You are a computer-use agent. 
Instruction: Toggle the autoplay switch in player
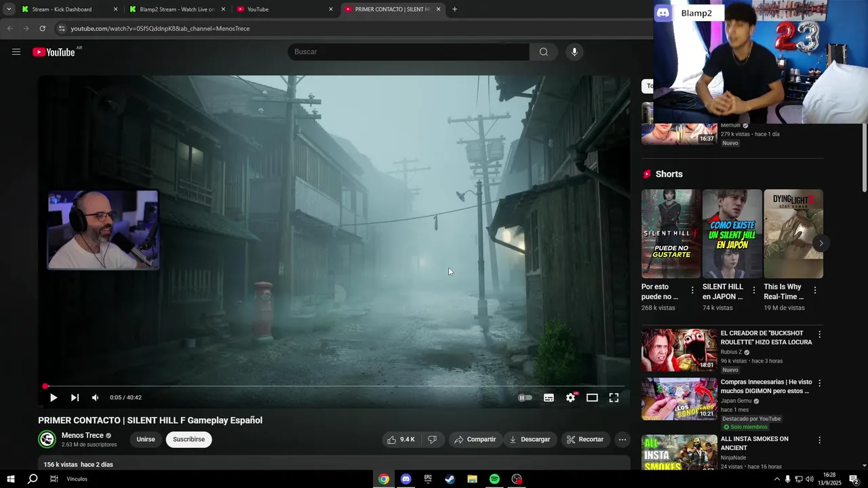pos(526,398)
